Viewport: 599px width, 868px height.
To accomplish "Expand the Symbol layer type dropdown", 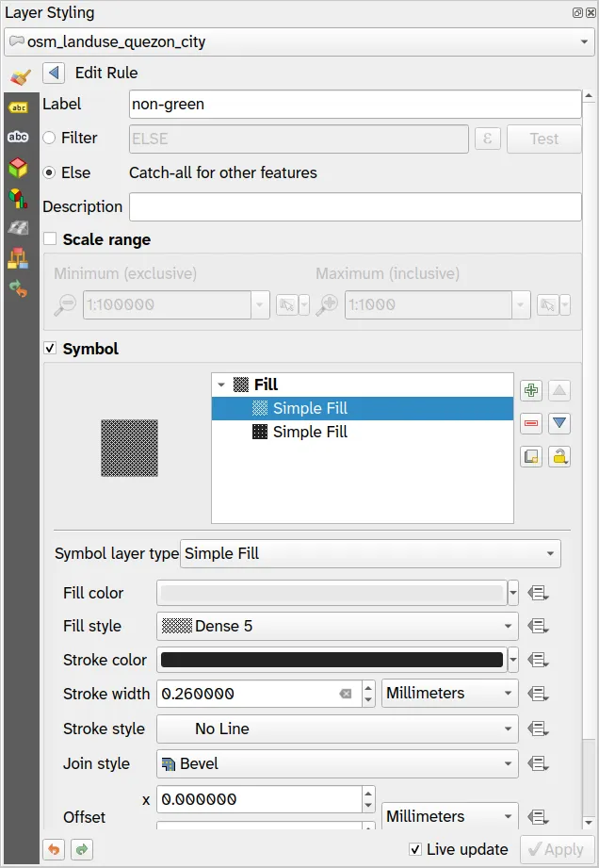I will [370, 553].
